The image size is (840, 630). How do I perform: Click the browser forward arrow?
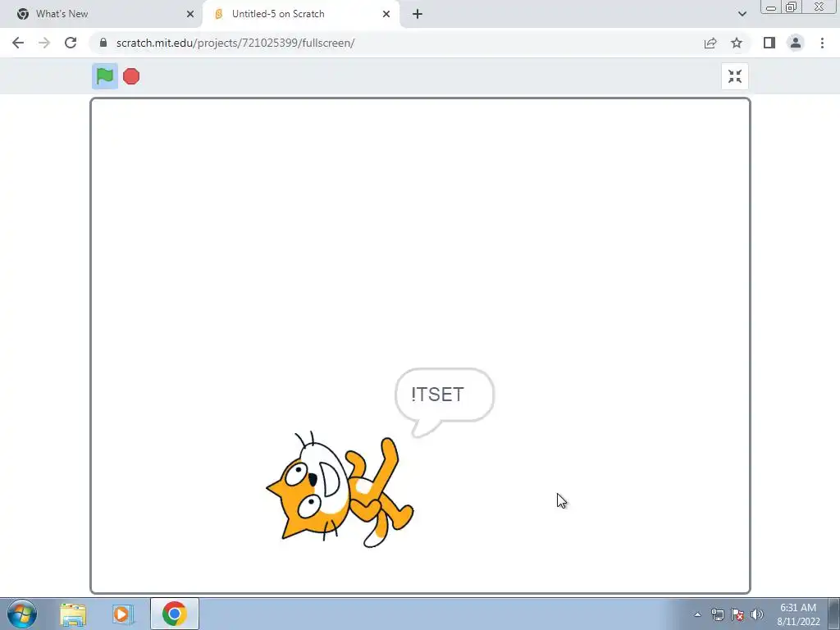click(44, 43)
